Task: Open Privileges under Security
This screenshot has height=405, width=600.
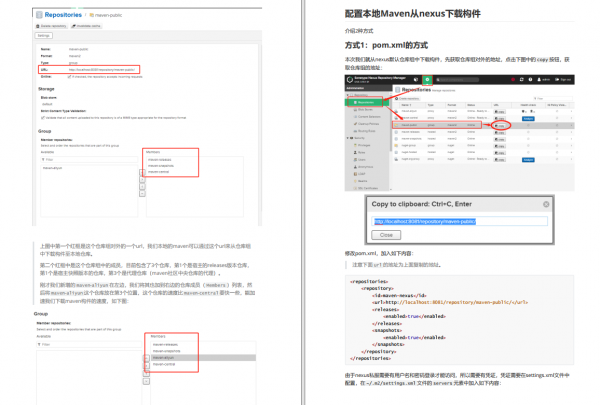Action: [x=362, y=145]
